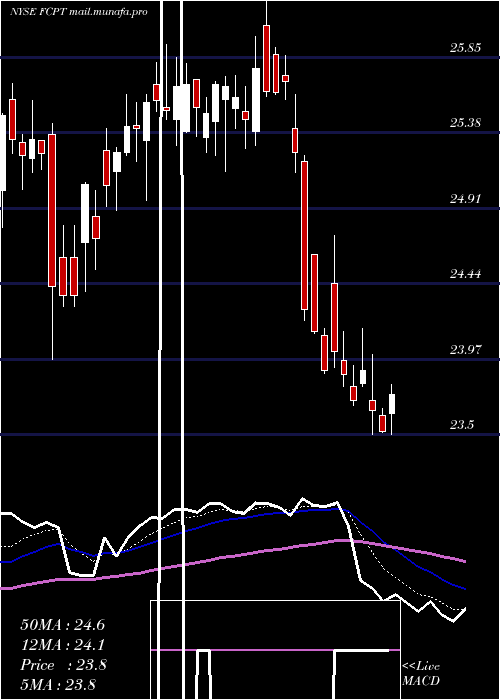Image resolution: width=500 pixels, height=700 pixels.
Task: Select the 5MA : 23.8 readout
Action: [x=58, y=685]
